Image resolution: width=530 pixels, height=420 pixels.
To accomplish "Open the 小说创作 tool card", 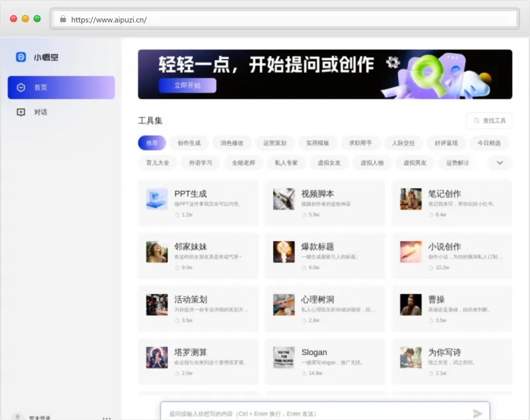I will [452, 252].
